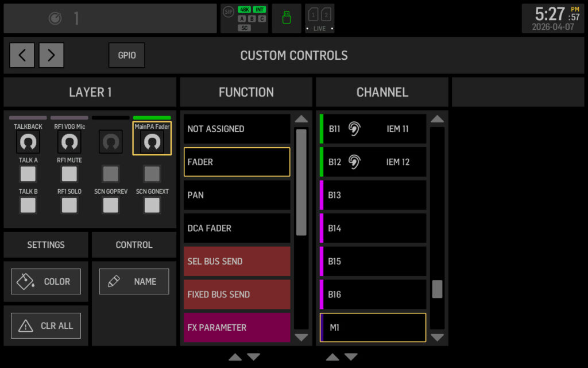
Task: Toggle SCN GONEXT
Action: [152, 205]
